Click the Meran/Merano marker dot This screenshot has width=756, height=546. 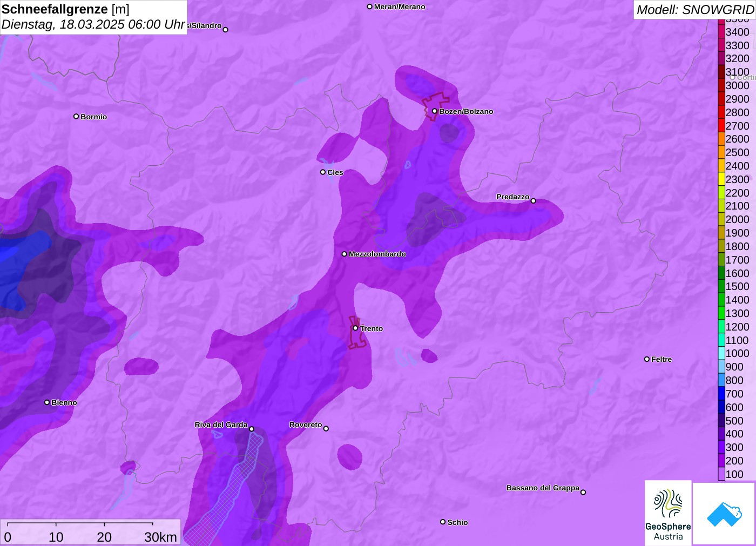pos(370,7)
